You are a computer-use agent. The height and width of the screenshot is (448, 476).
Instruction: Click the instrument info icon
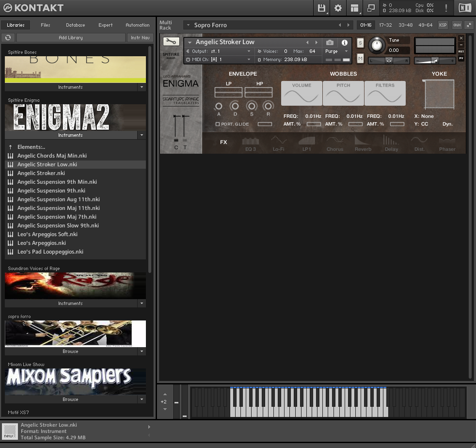[344, 43]
